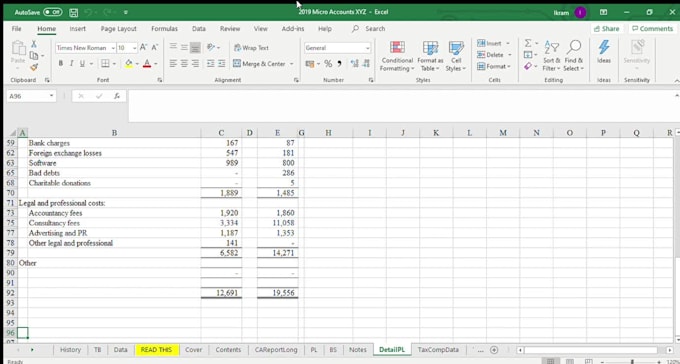Click the Fill down icon in Editing
The width and height of the screenshot is (680, 364).
528,55
